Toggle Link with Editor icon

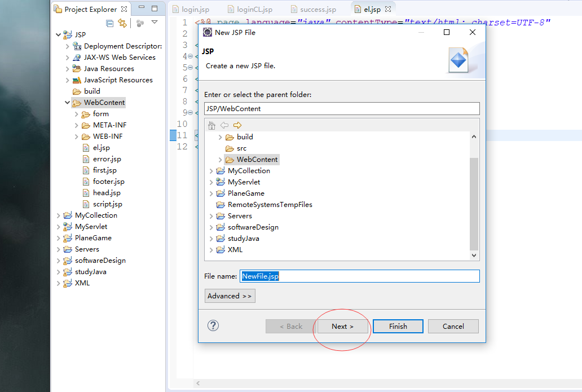[x=122, y=23]
